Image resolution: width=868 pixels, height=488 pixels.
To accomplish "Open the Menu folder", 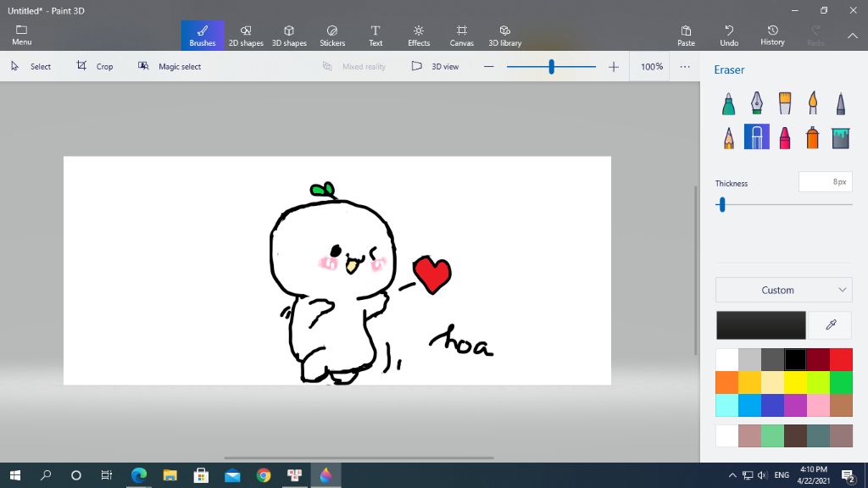I will click(21, 35).
